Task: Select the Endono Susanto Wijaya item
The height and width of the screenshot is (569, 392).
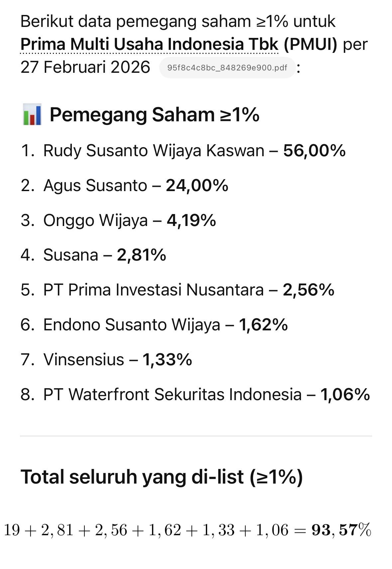Action: (x=132, y=325)
